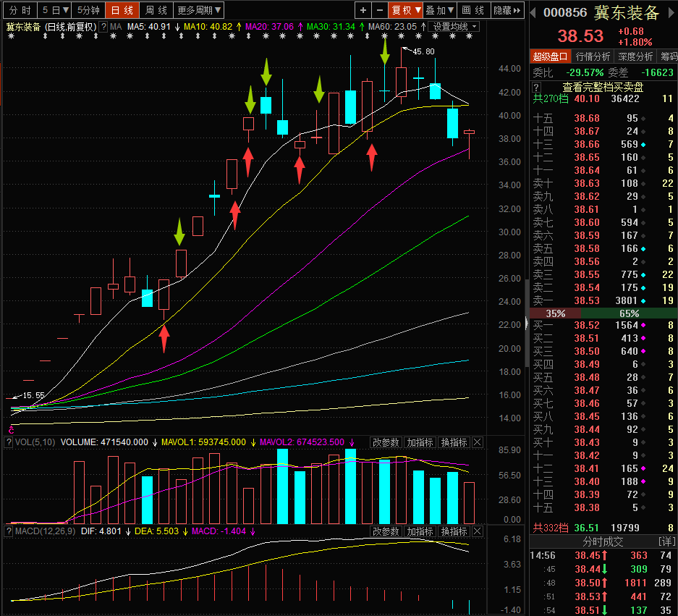Zoom out chart with minus button
Viewport: 678px width, 616px height.
coord(380,10)
